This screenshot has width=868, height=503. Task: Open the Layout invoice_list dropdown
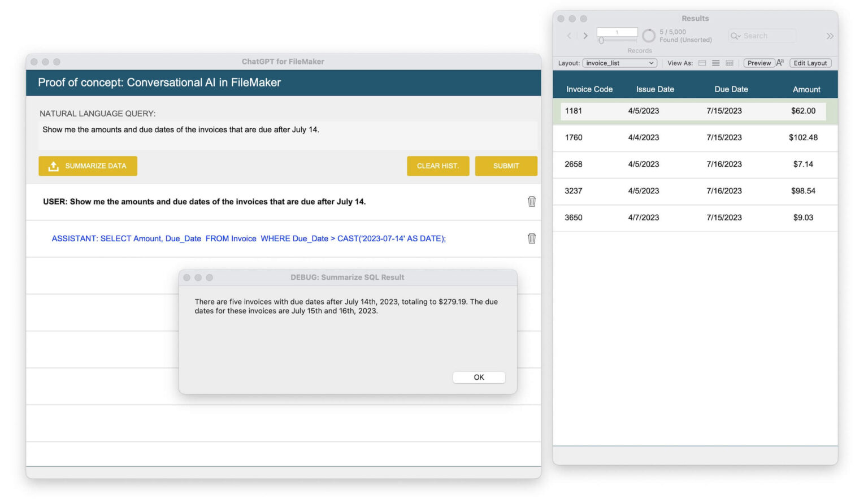[619, 63]
